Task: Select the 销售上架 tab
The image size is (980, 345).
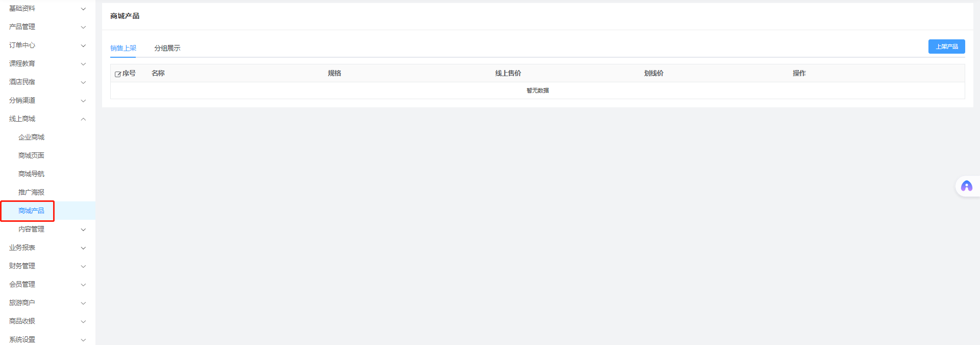Action: [x=123, y=48]
